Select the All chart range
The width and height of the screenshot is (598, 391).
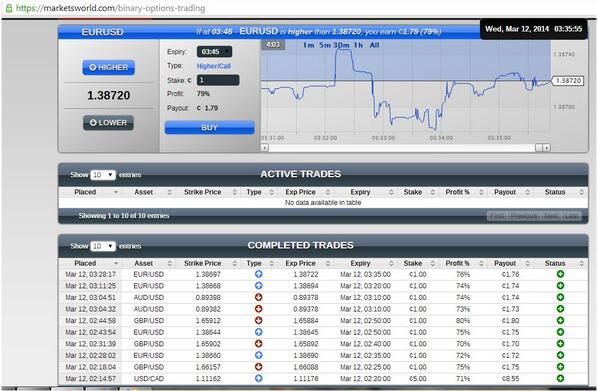(x=375, y=45)
